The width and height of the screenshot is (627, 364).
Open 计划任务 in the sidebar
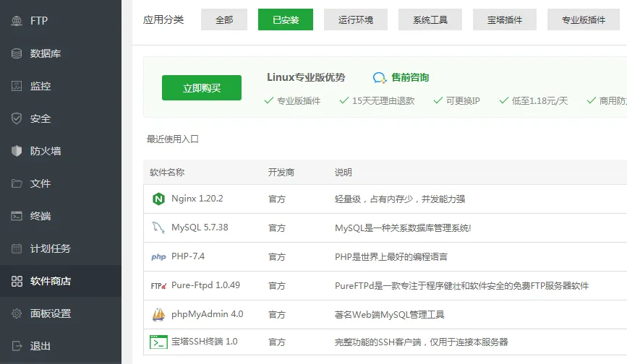click(x=50, y=248)
